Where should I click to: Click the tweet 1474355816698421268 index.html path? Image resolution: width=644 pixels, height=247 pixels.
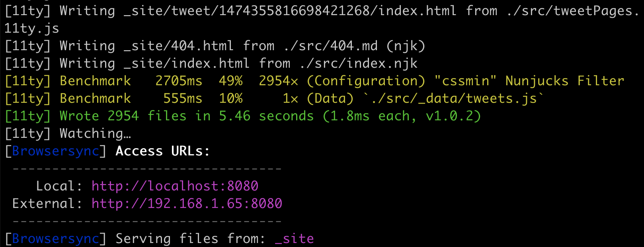290,11
